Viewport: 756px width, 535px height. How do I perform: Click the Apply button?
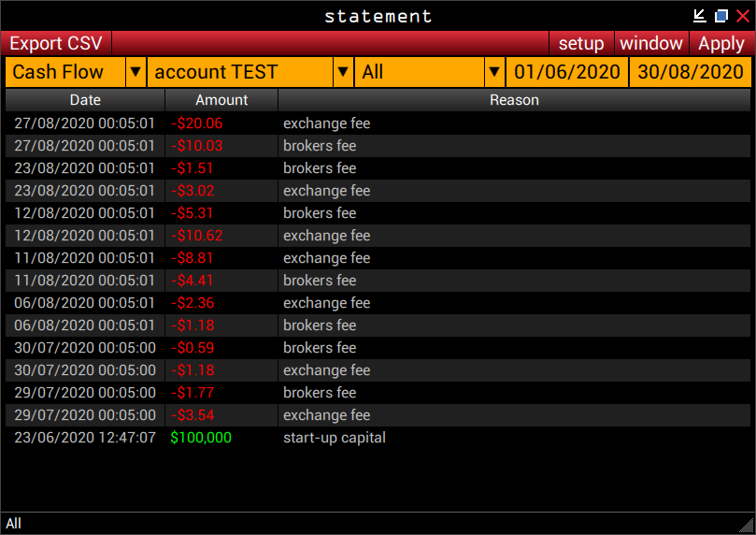click(x=720, y=43)
